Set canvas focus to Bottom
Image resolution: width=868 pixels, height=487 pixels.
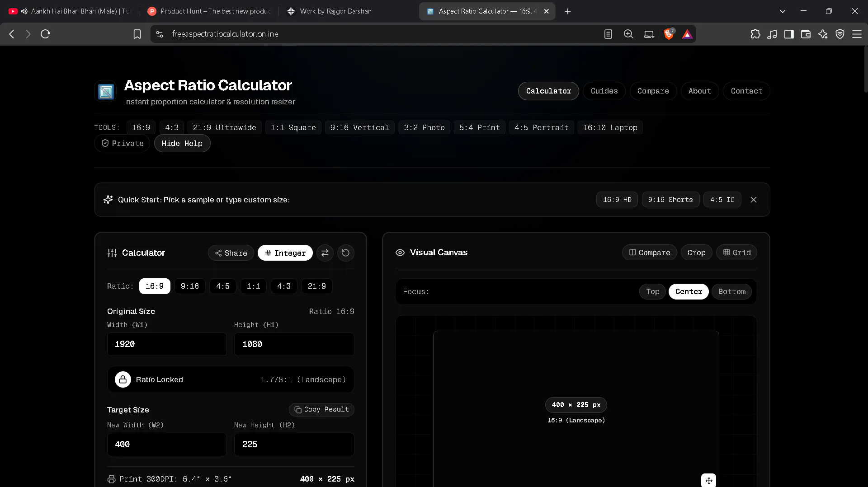click(731, 292)
